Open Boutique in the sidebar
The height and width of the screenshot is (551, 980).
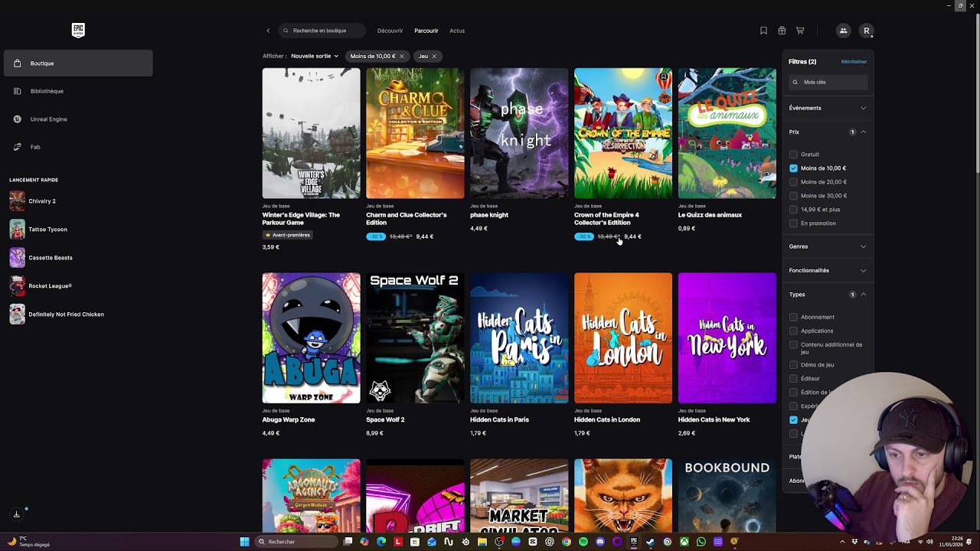[x=78, y=64]
